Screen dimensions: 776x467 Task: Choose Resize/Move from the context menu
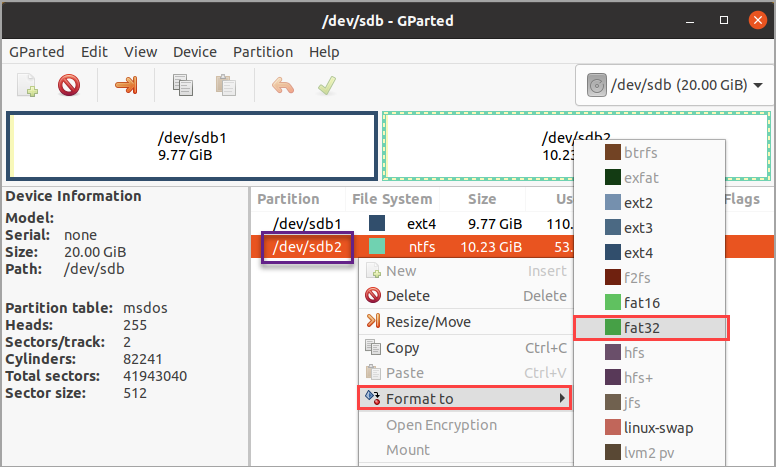point(466,322)
